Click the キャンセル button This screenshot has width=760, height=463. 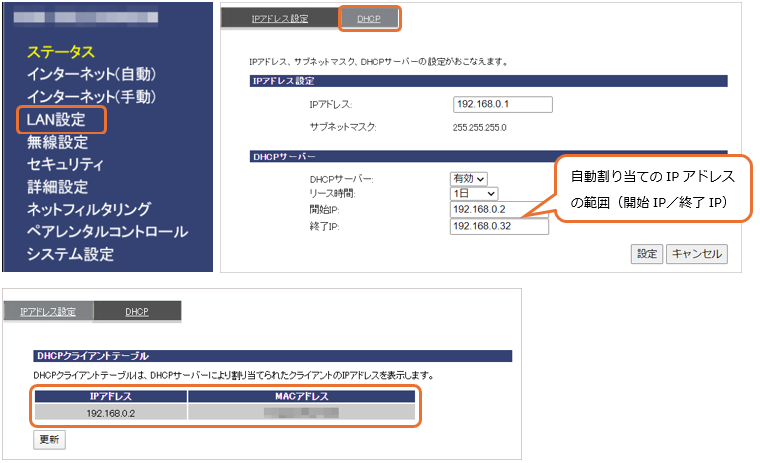pos(696,254)
